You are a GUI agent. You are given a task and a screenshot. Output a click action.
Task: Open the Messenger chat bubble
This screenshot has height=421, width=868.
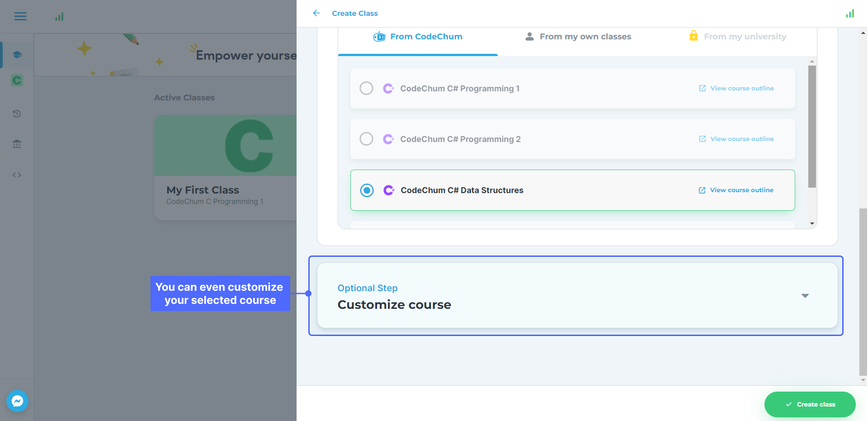[x=18, y=401]
